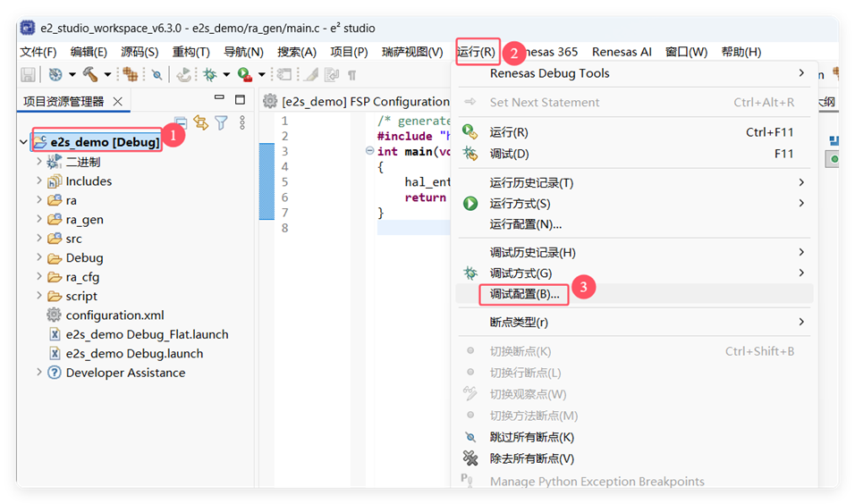This screenshot has width=855, height=504.
Task: Open 运行历史记录(T) submenu
Action: pos(634,182)
